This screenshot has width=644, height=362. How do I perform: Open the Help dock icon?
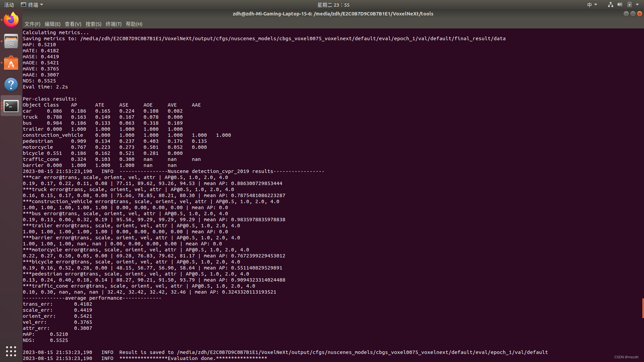[x=11, y=84]
